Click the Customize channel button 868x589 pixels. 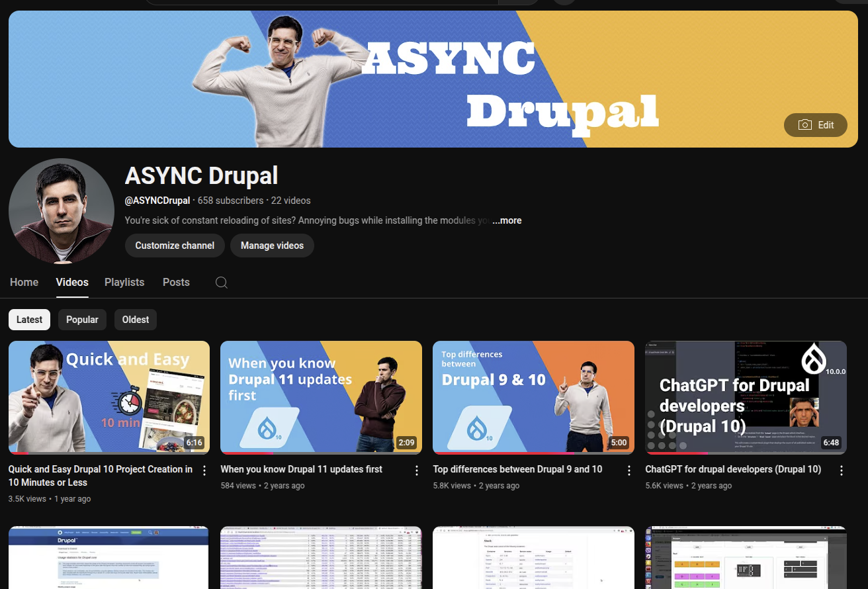tap(175, 246)
